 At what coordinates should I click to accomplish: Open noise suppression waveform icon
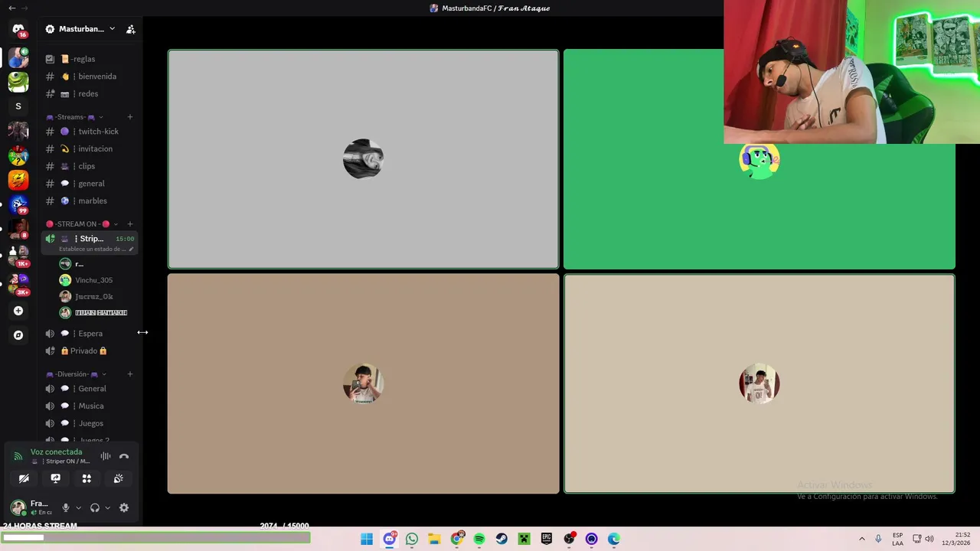106,456
